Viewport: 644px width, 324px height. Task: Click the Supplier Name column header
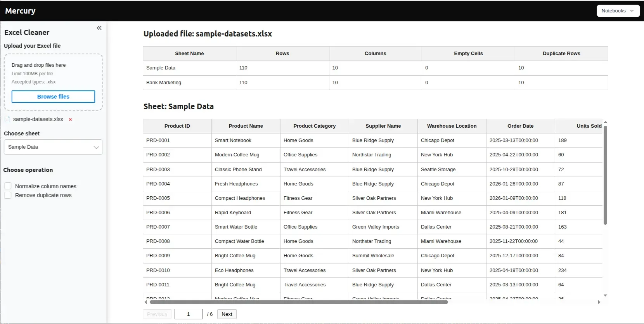coord(383,126)
